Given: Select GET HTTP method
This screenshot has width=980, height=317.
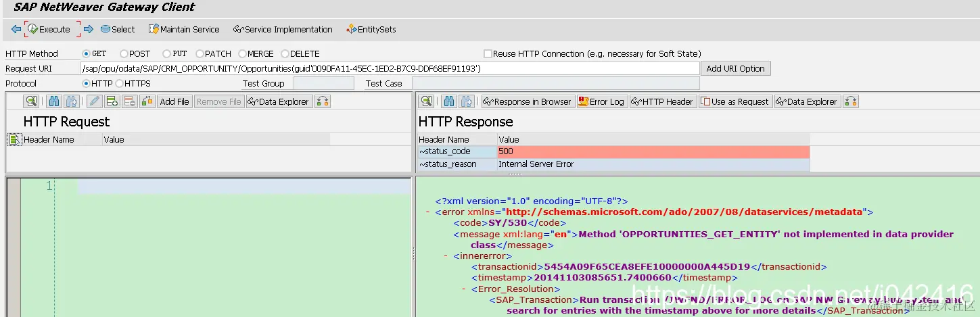Looking at the screenshot, I should pyautogui.click(x=86, y=53).
